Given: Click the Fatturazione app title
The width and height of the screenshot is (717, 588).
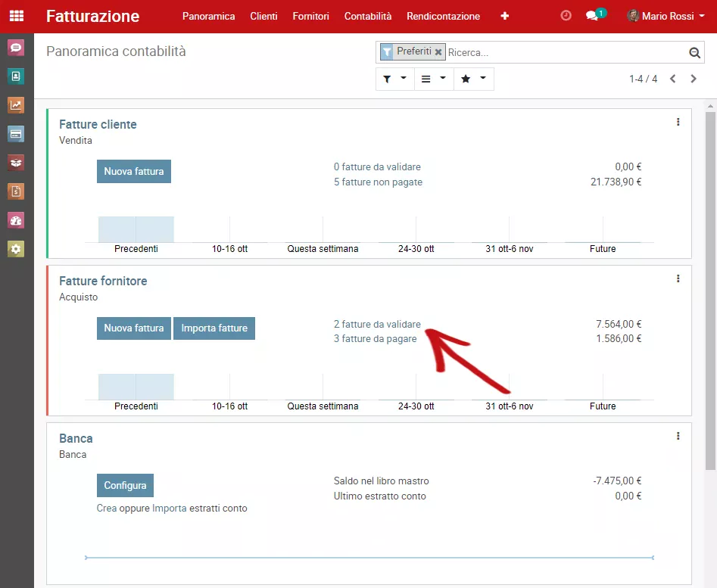Looking at the screenshot, I should coord(93,16).
